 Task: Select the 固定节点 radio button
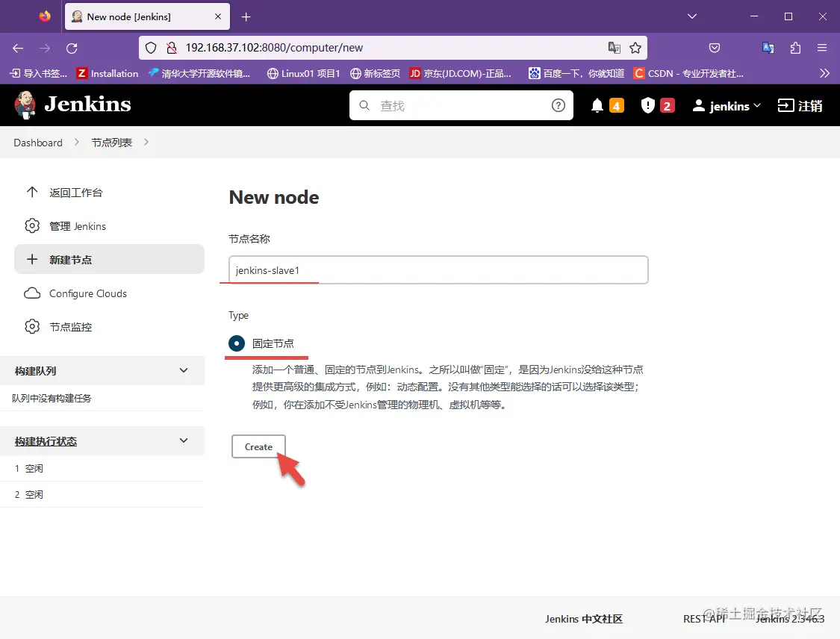236,343
